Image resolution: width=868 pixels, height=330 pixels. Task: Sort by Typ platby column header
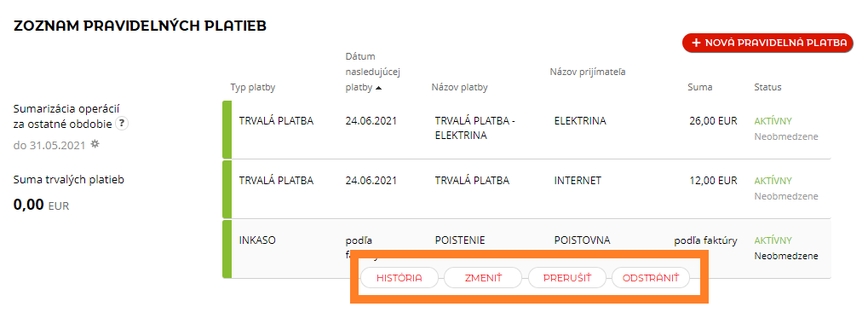click(x=252, y=88)
